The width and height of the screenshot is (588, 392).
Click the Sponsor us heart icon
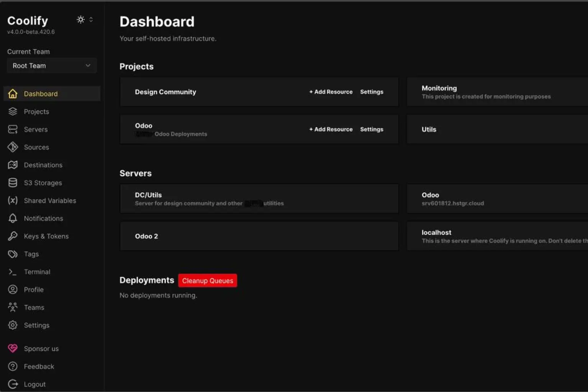(13, 348)
